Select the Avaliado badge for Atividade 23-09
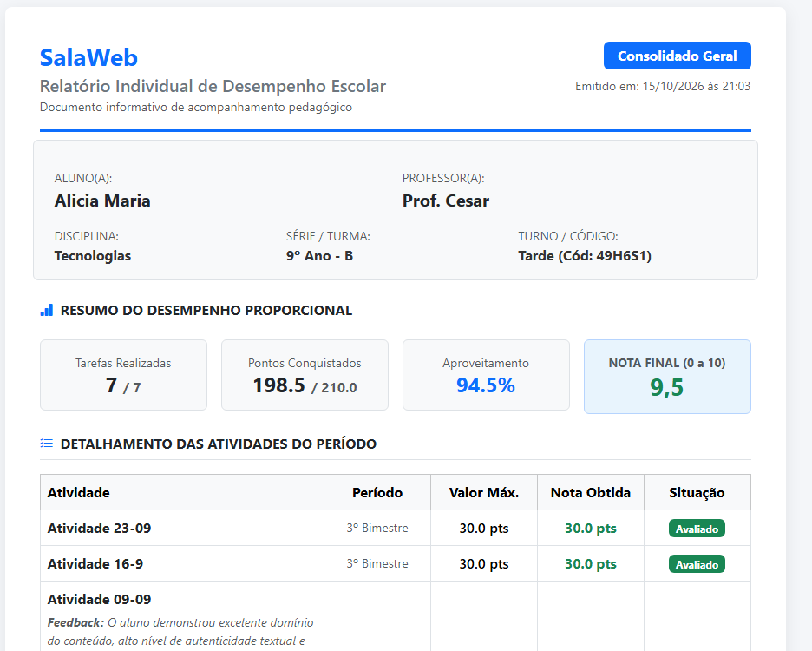Viewport: 812px width, 651px height. click(x=697, y=529)
